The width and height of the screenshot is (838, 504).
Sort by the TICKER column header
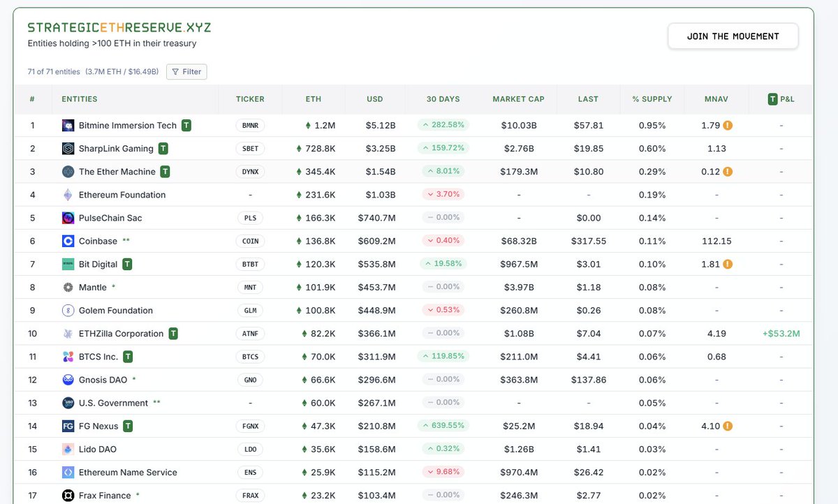[250, 99]
